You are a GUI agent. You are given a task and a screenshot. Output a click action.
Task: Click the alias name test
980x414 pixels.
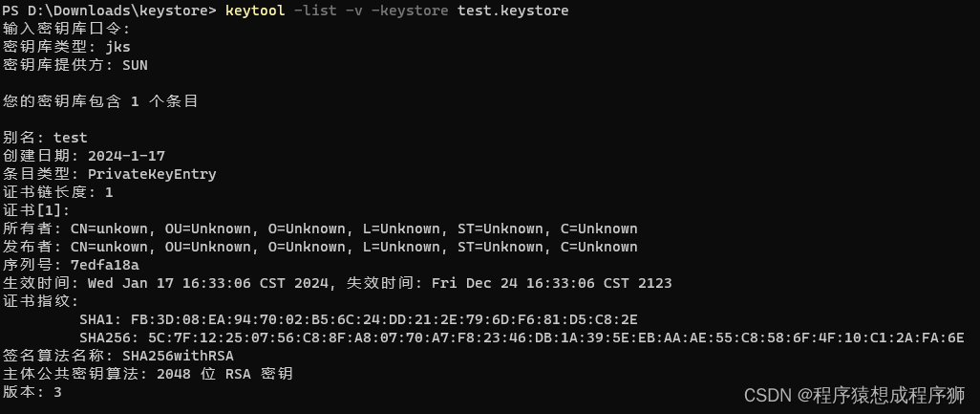pyautogui.click(x=71, y=138)
